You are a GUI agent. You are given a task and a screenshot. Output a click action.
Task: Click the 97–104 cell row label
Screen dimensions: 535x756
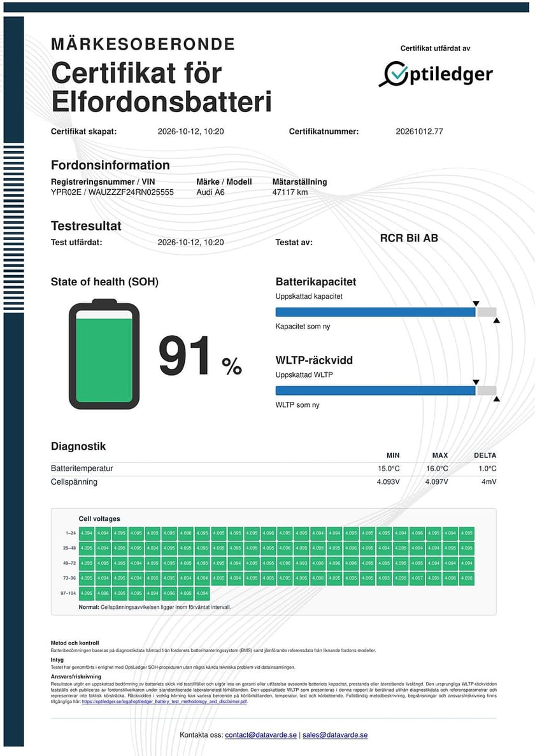68,593
